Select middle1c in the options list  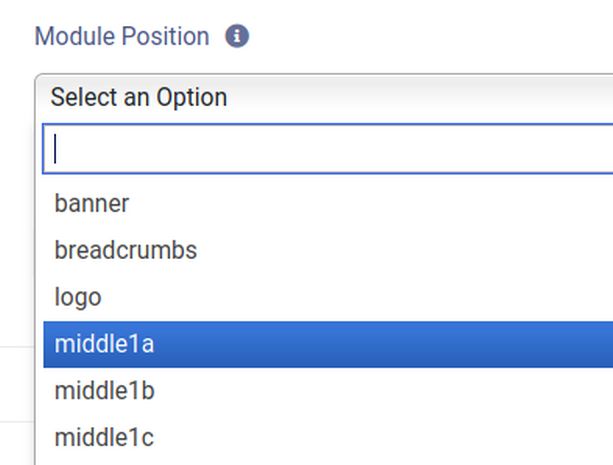pos(328,438)
